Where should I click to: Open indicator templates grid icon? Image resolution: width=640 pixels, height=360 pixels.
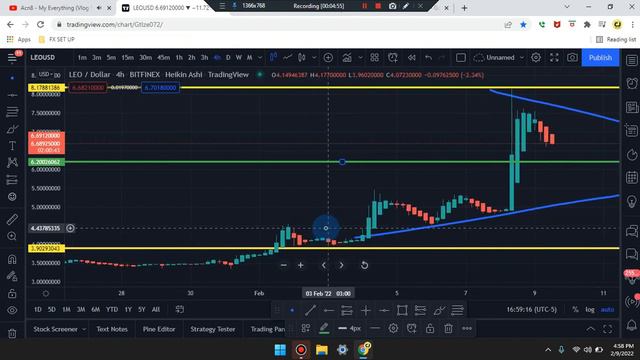(x=374, y=58)
